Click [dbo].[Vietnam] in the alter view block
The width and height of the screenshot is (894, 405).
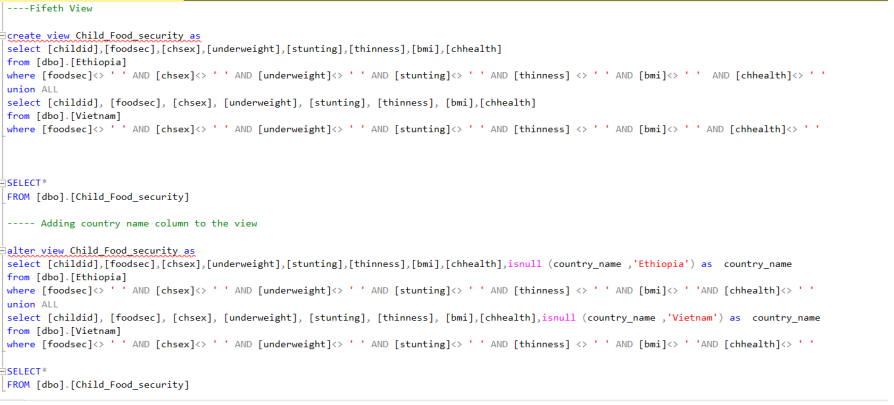pos(78,331)
